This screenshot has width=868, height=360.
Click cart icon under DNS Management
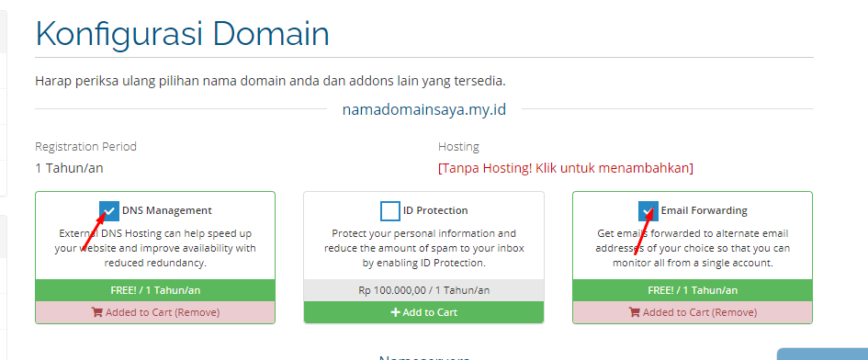tap(96, 312)
